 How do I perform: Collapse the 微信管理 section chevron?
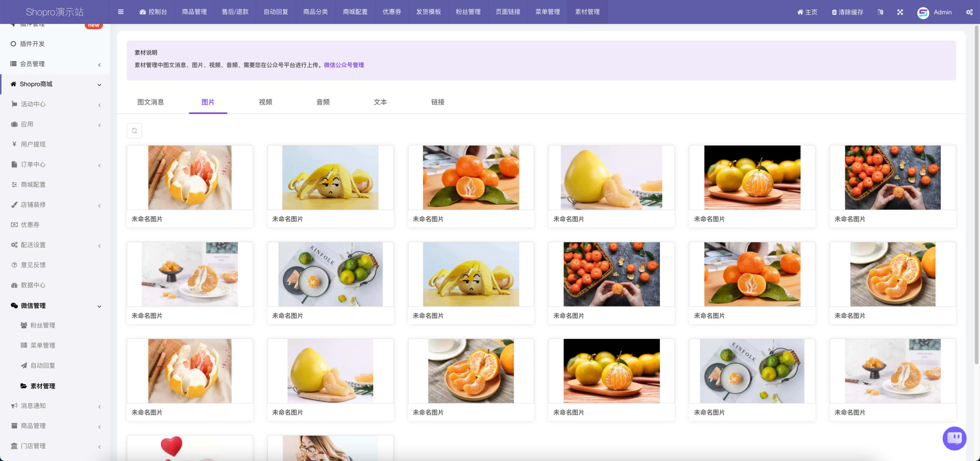click(100, 306)
